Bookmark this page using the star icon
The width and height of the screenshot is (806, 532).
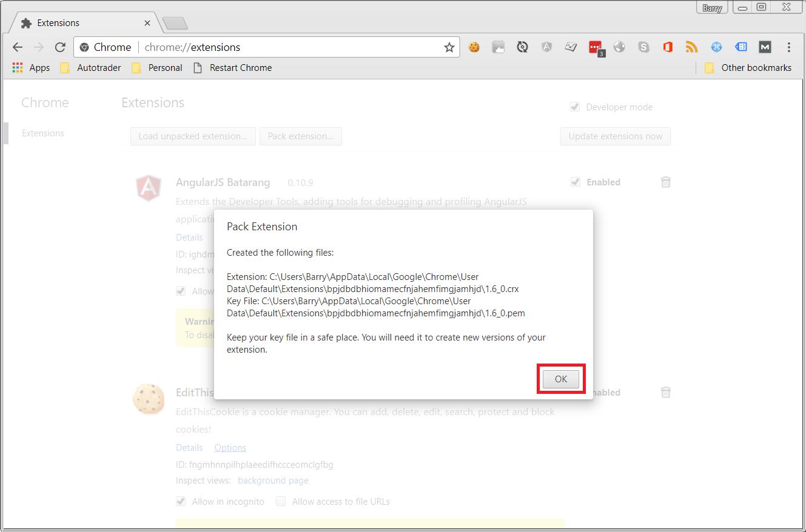pos(449,47)
